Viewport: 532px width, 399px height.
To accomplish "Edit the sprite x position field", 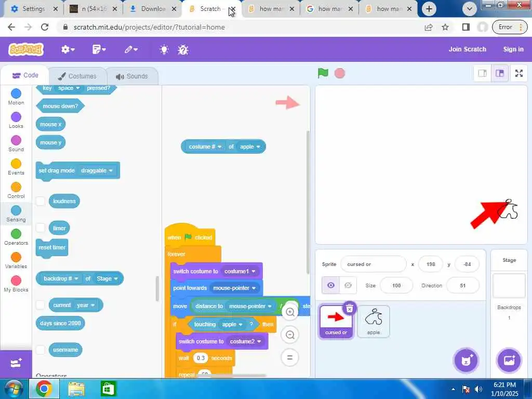I will coord(431,264).
